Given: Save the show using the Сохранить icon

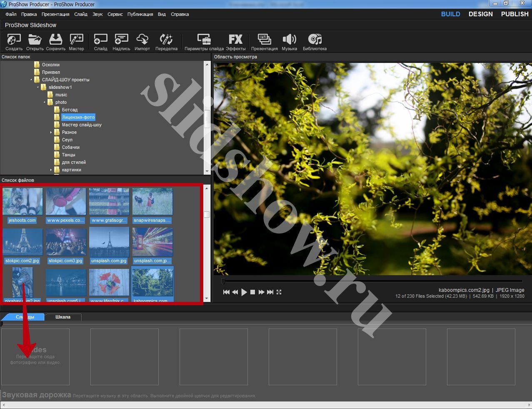Looking at the screenshot, I should (x=55, y=40).
